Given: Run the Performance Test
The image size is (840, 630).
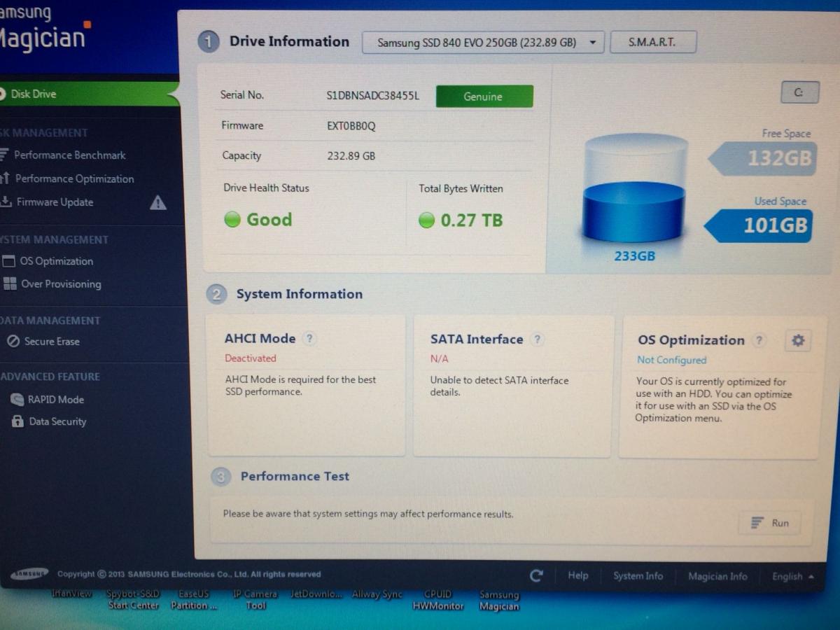Looking at the screenshot, I should coord(770,523).
